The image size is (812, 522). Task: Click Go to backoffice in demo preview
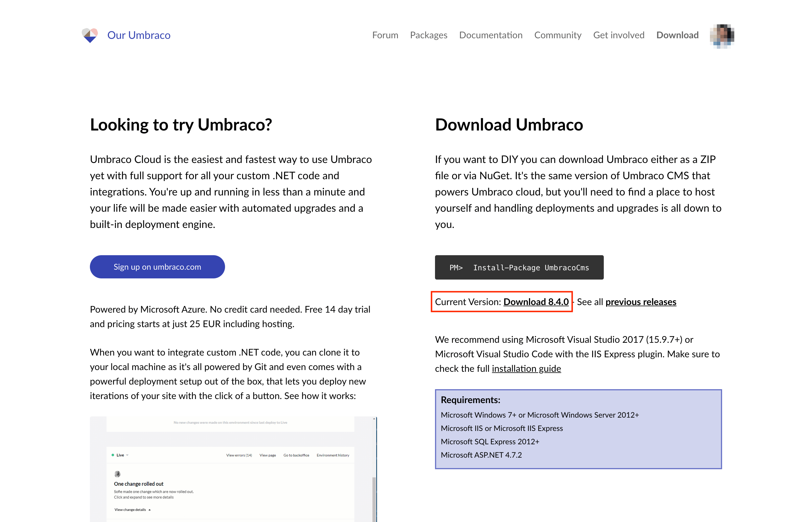tap(296, 455)
